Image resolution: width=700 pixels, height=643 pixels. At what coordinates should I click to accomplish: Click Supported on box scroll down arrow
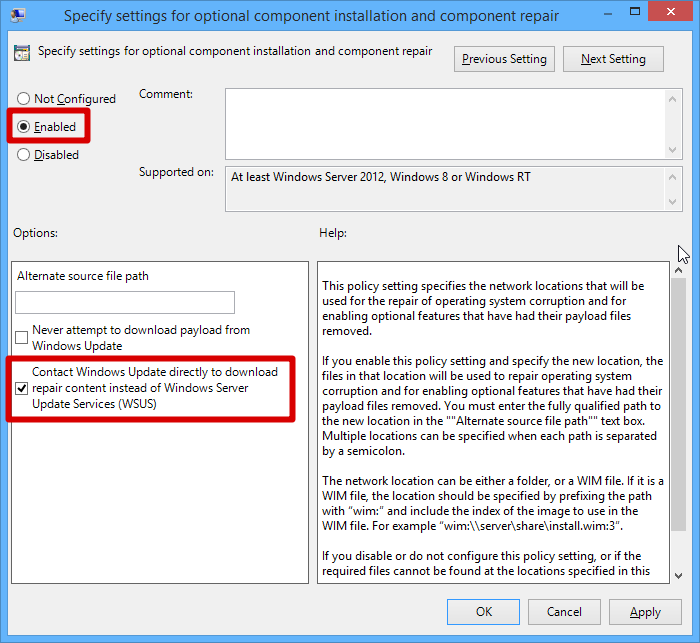675,203
